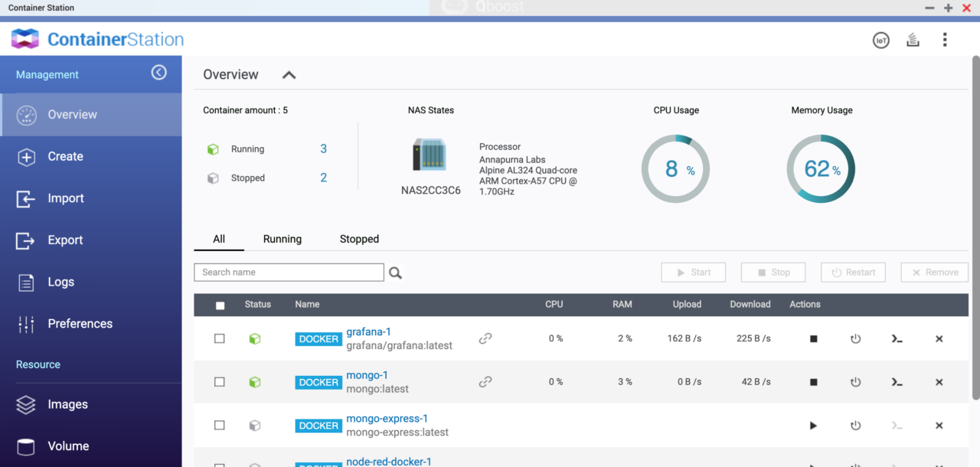Start the mongo-express-1 container
This screenshot has height=467, width=980.
(813, 426)
